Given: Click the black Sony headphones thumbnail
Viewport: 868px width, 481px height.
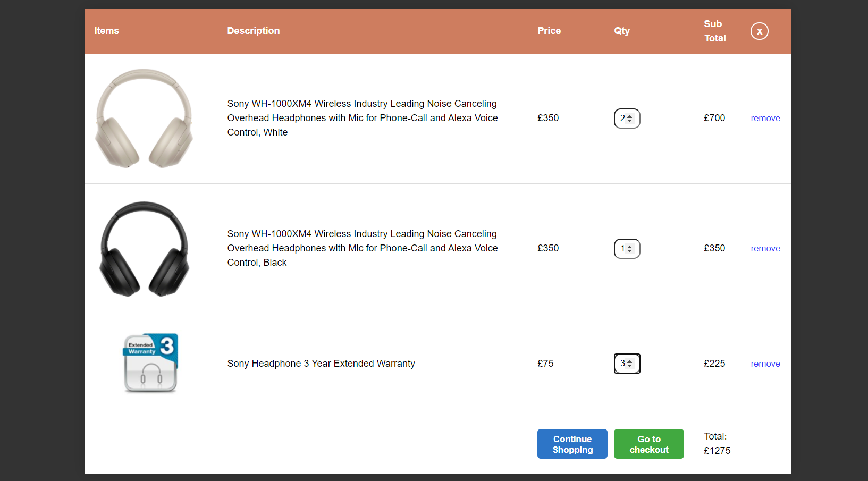Looking at the screenshot, I should click(x=144, y=248).
